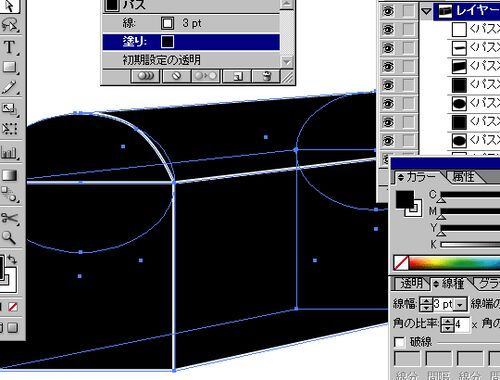The image size is (500, 380).
Task: Click the 線幅 stepper arrows
Action: [426, 304]
